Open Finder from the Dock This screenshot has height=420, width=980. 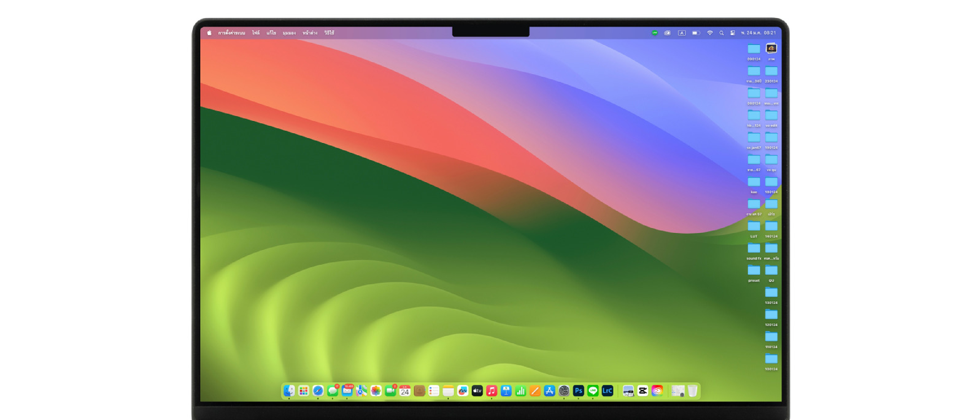pyautogui.click(x=289, y=391)
